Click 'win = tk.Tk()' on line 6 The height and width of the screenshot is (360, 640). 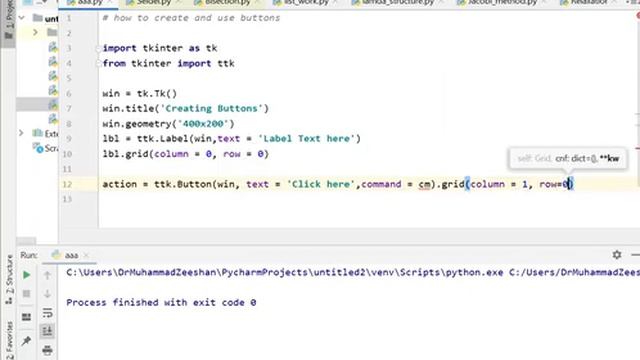point(140,93)
